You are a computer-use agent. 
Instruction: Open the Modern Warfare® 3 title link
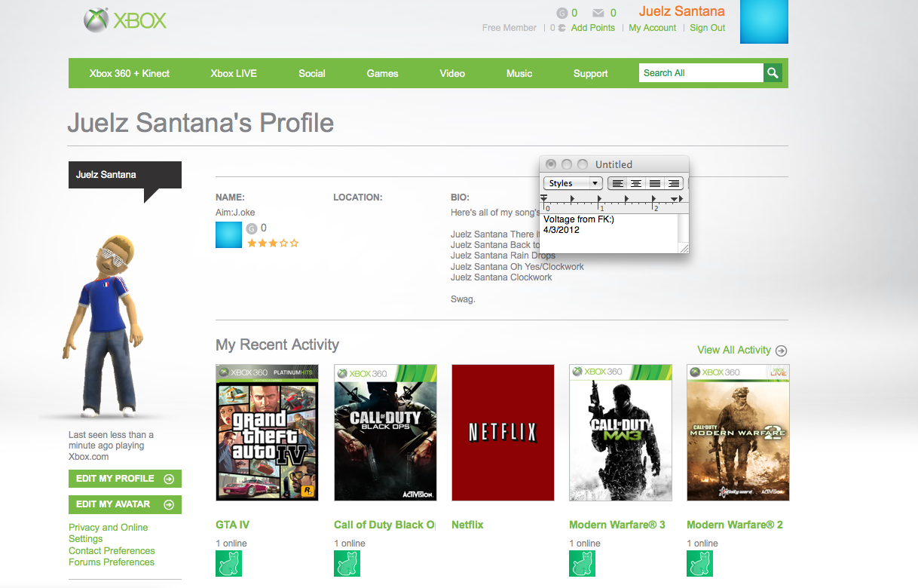617,525
